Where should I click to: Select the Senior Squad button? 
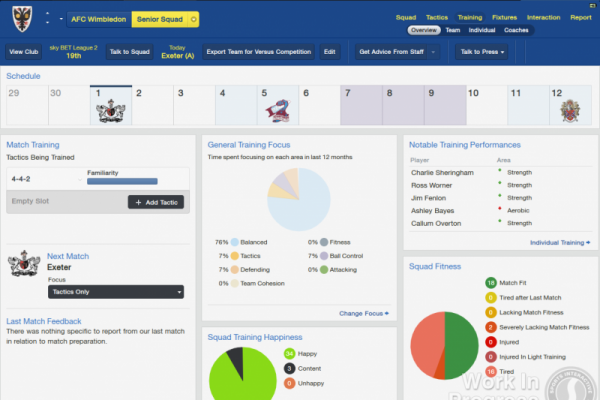pos(160,20)
